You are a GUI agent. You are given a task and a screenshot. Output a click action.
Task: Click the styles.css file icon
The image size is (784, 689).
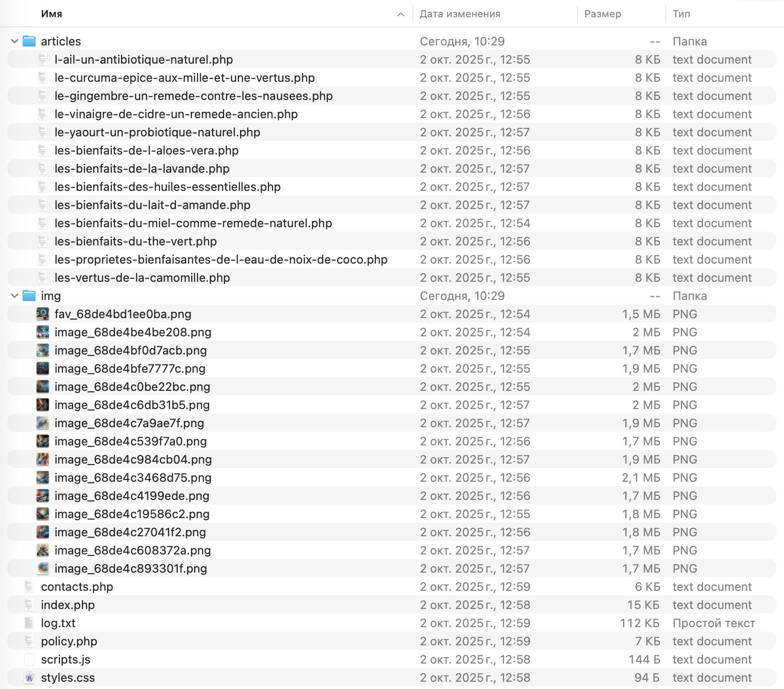click(29, 678)
